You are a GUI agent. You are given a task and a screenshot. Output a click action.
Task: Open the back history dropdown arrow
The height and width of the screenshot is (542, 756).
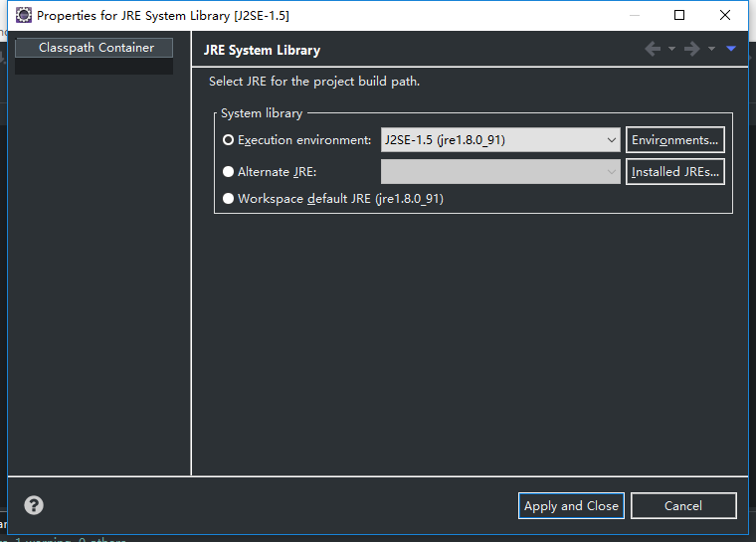pyautogui.click(x=671, y=49)
